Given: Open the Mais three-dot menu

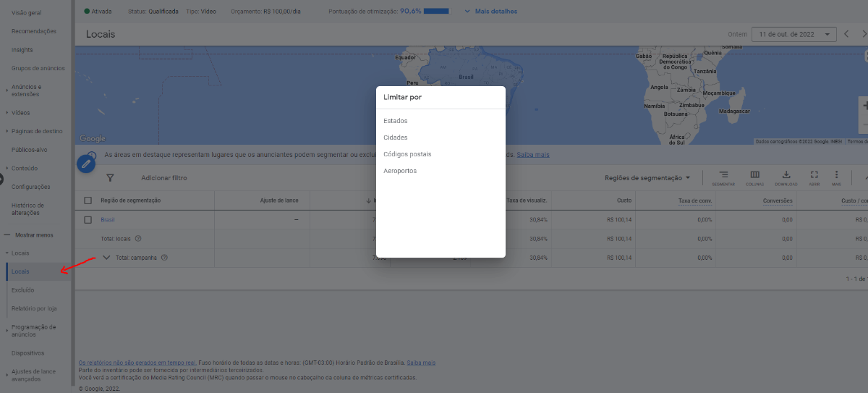Looking at the screenshot, I should (x=836, y=178).
